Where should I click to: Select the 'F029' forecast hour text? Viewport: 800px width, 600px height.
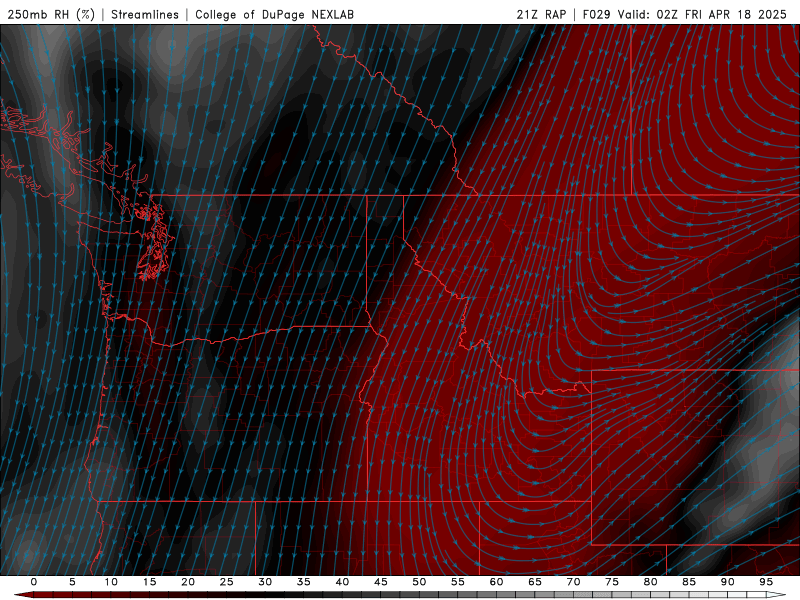(x=596, y=14)
